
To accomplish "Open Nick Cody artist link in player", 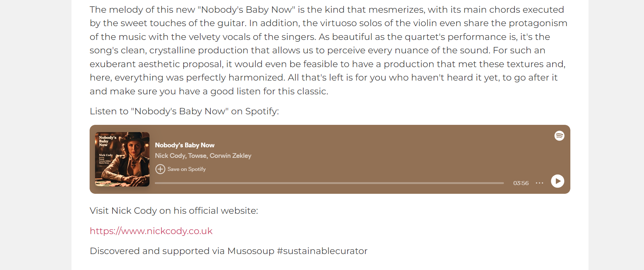I will pyautogui.click(x=170, y=156).
